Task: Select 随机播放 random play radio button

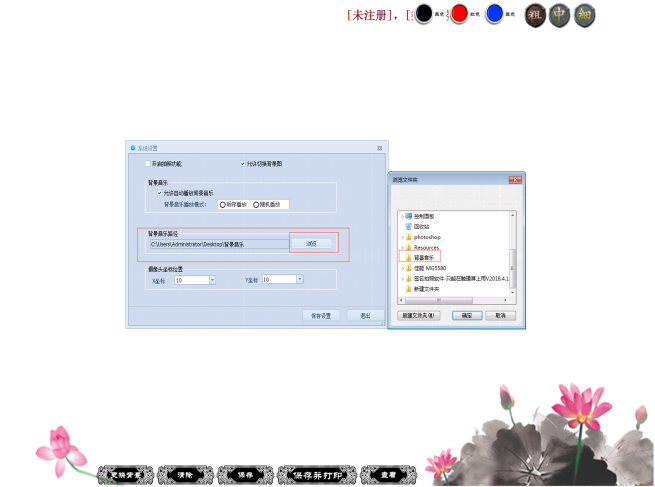Action: 257,204
